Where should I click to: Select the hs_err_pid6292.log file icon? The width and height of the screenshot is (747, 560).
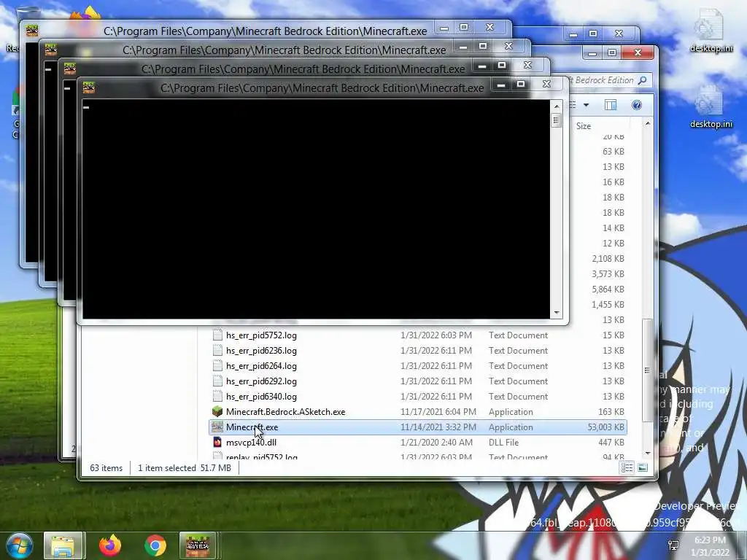217,381
